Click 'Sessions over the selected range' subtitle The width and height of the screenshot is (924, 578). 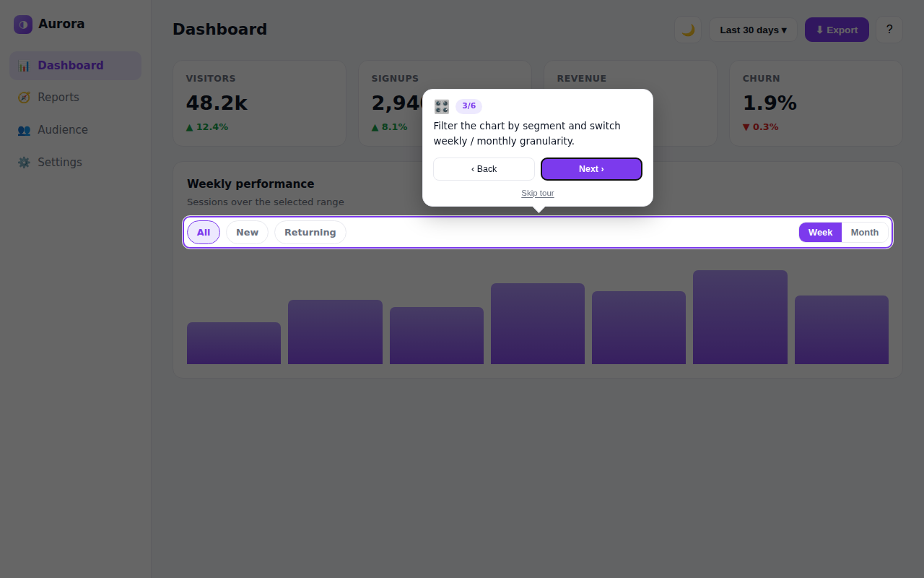point(266,202)
